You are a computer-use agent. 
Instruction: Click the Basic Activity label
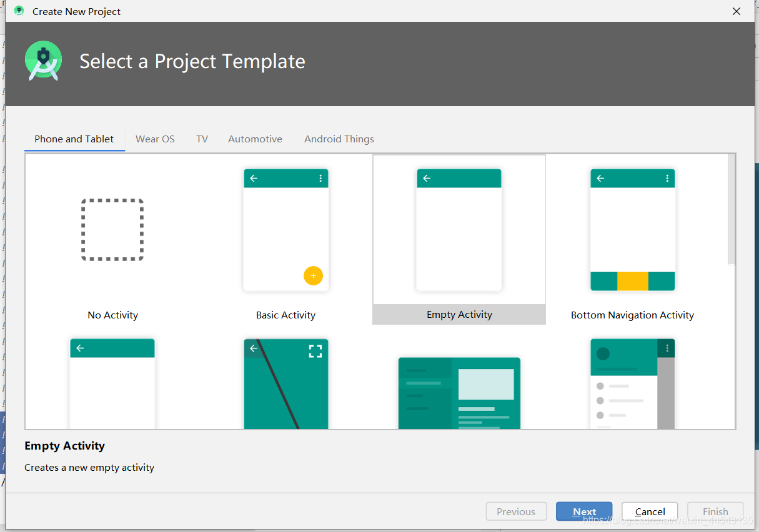(285, 315)
